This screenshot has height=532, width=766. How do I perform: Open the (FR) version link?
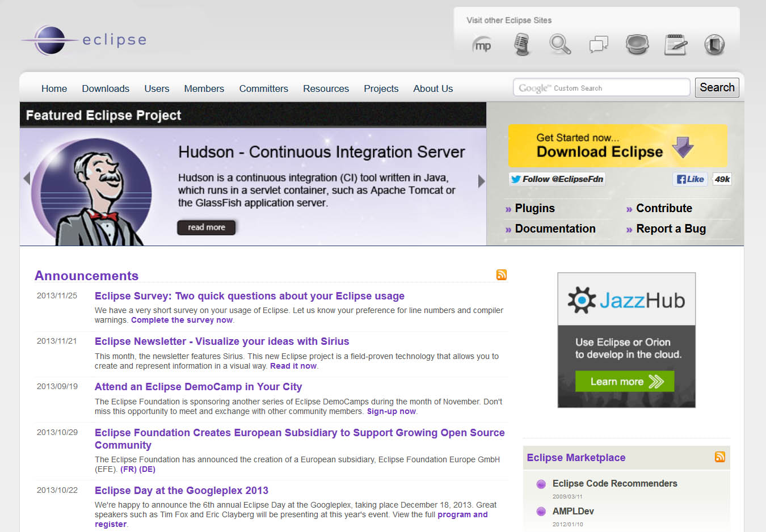[128, 469]
